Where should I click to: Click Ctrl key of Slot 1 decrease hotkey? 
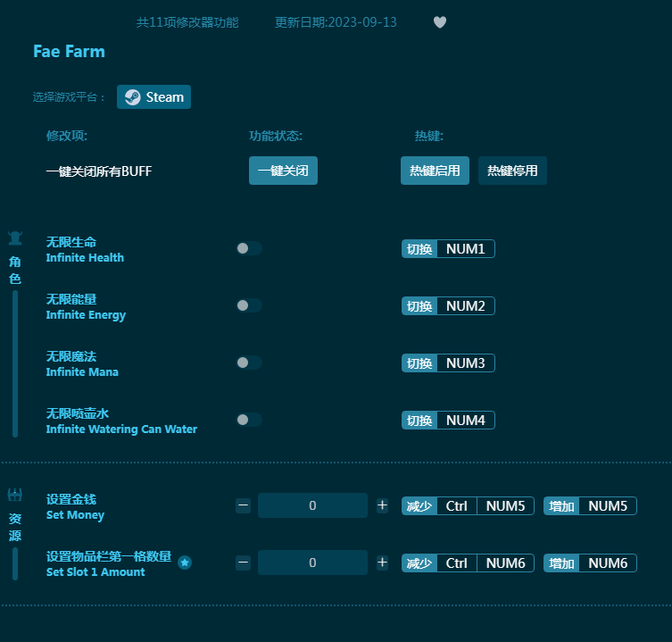click(x=456, y=563)
